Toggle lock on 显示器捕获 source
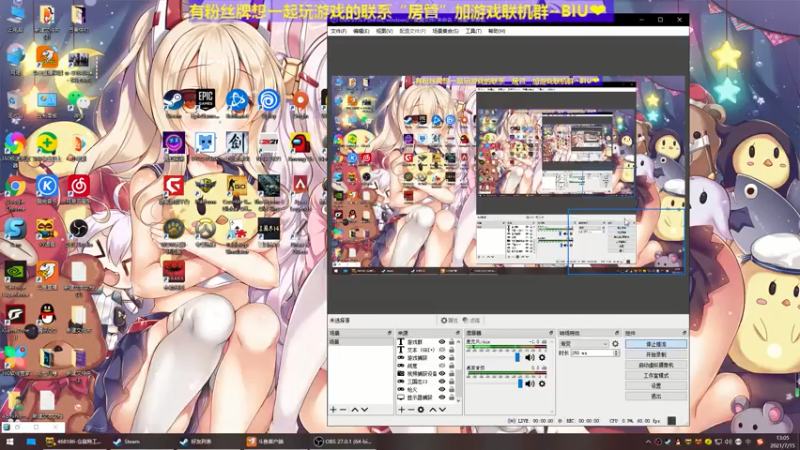 point(451,397)
